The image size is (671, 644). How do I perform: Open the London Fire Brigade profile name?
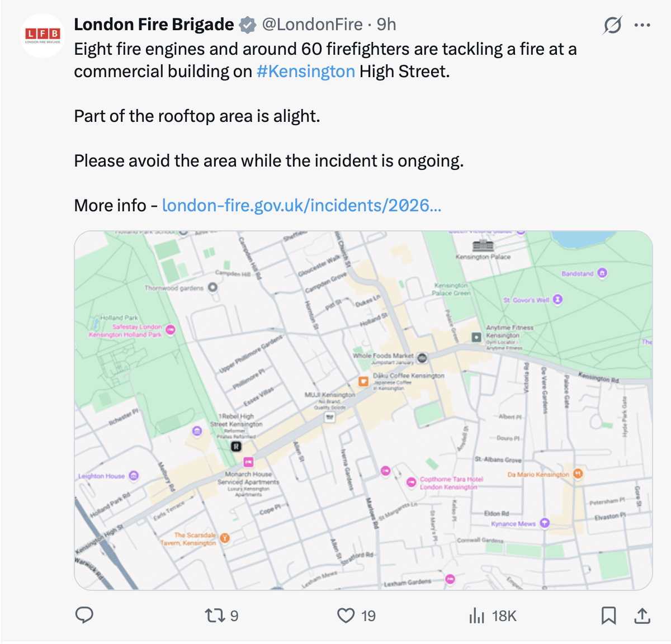(154, 25)
